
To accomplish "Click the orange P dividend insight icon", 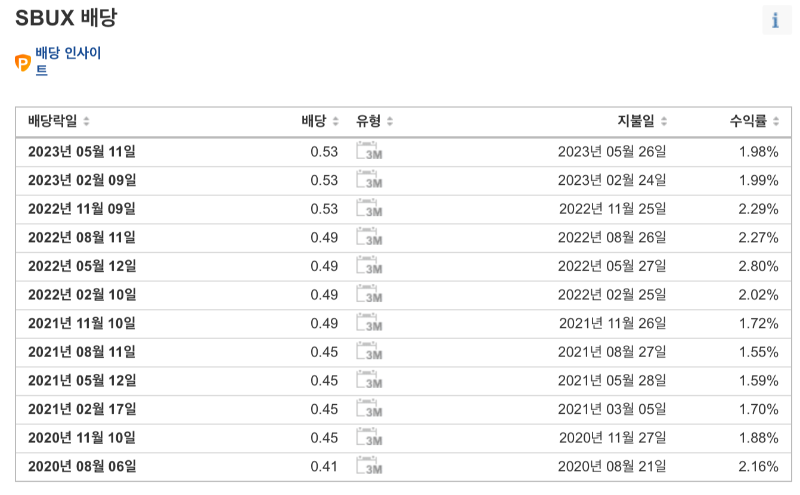I will tap(23, 63).
